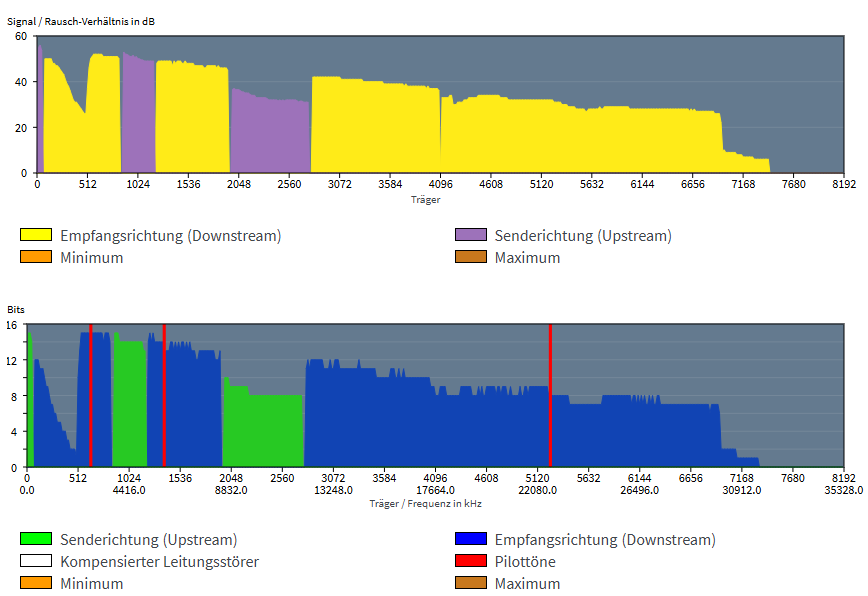Select the red Pilottöne legend swatch
The height and width of the screenshot is (596, 868).
(x=470, y=562)
